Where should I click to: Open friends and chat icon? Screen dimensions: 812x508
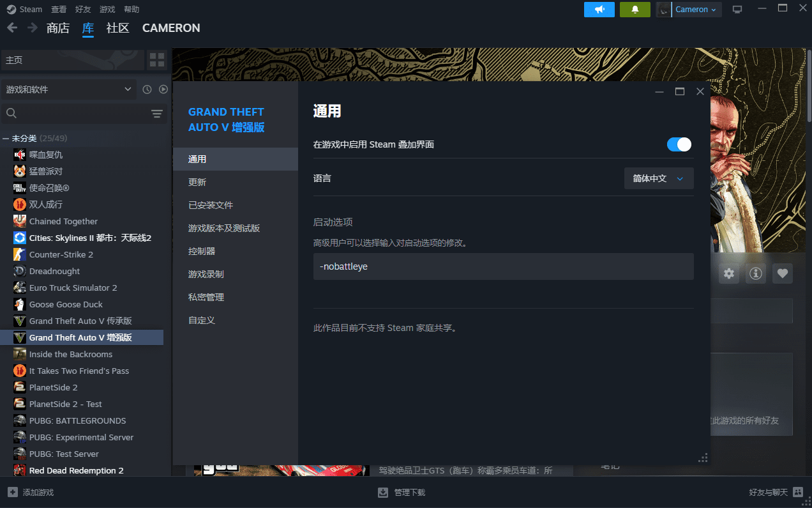798,492
